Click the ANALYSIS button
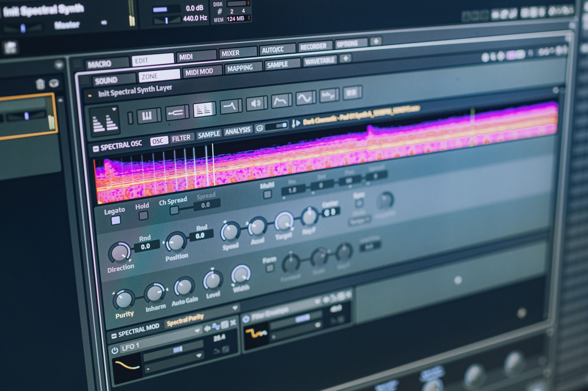This screenshot has width=588, height=391. pyautogui.click(x=238, y=130)
